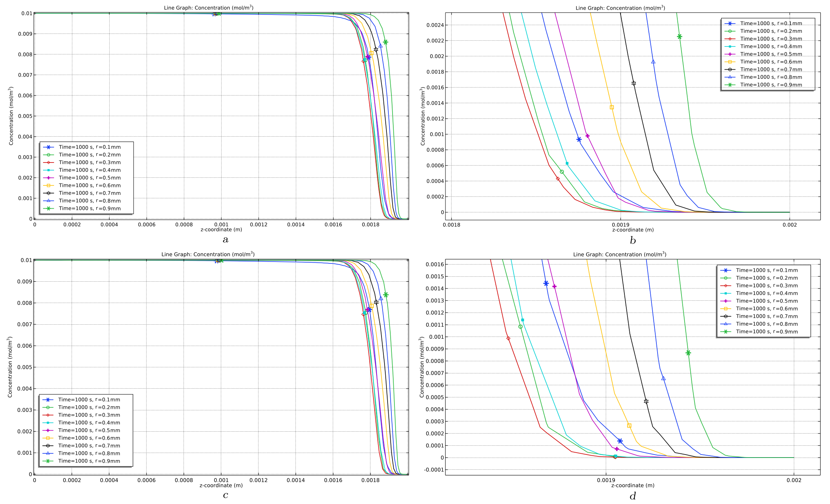This screenshot has width=830, height=504.
Task: Click the green asterisk marker in plot b
Action: click(679, 37)
